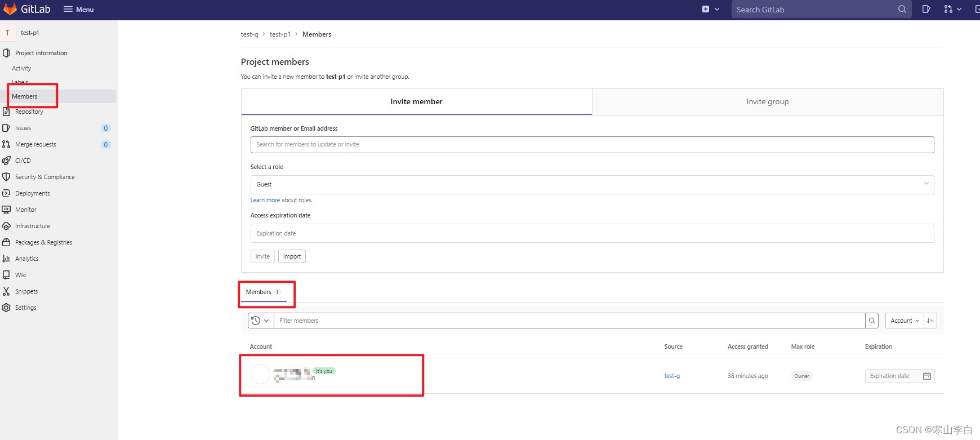Screen dimensions: 980x440
Task: Toggle the sort direction button
Action: tap(930, 321)
